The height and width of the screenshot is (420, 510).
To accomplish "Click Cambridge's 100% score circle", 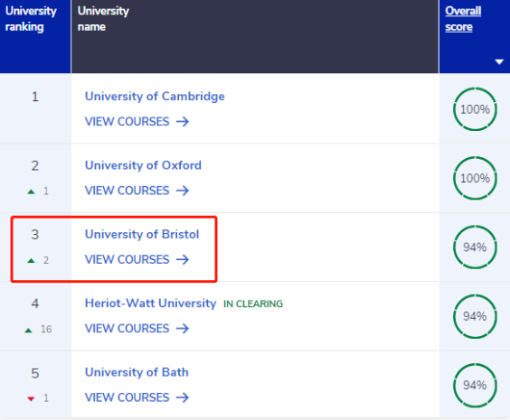I will 475,109.
